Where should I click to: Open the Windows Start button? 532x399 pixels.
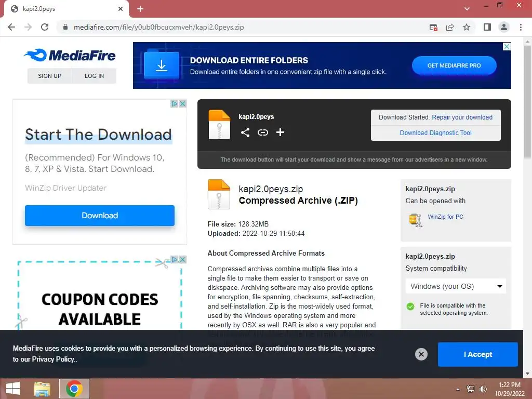(x=13, y=389)
